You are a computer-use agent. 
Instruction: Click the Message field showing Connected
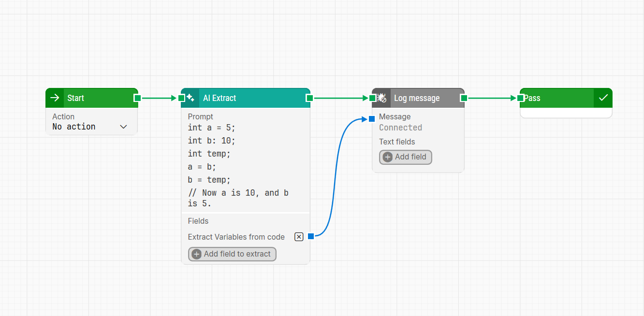point(400,128)
